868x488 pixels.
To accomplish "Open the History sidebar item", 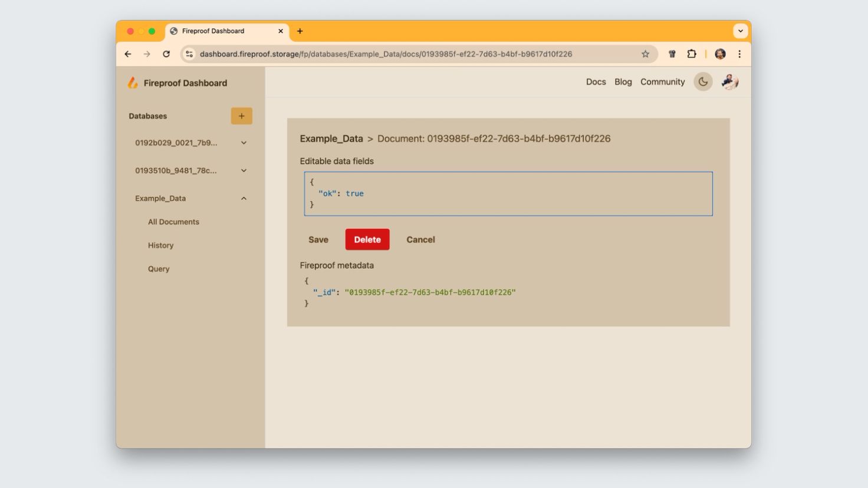I will point(160,246).
